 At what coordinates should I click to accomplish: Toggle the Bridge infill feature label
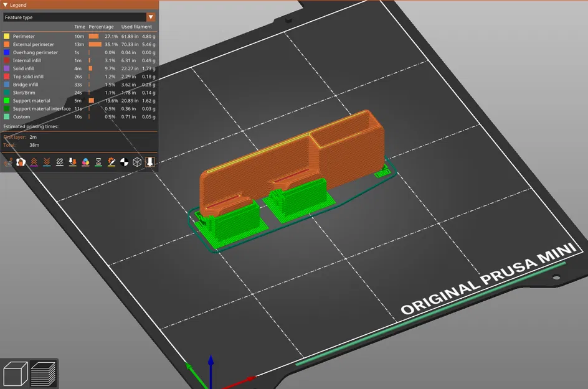coord(26,85)
